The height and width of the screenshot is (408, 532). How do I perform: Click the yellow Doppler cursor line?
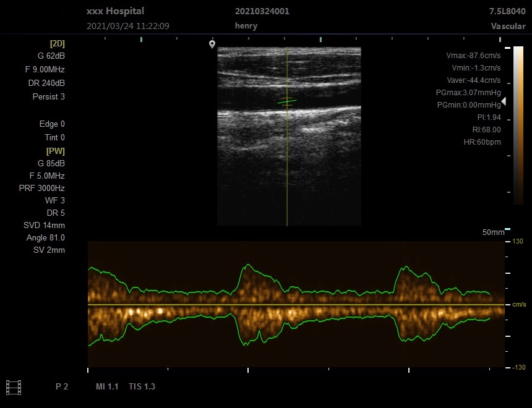(287, 173)
